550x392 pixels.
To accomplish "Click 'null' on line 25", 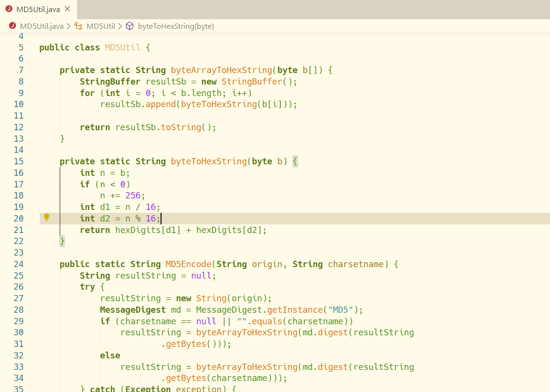I will tap(201, 276).
